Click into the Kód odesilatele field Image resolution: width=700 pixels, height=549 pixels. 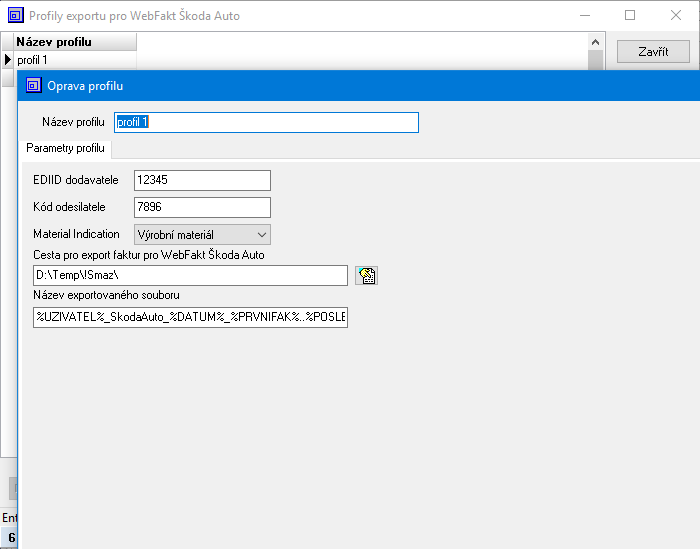click(x=202, y=207)
